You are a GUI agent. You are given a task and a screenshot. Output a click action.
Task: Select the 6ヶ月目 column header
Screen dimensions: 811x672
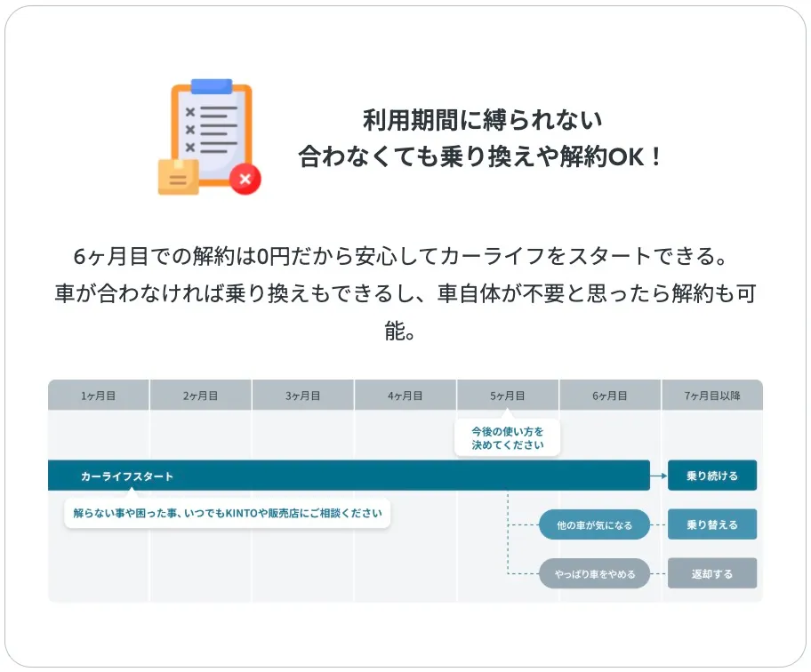[610, 396]
